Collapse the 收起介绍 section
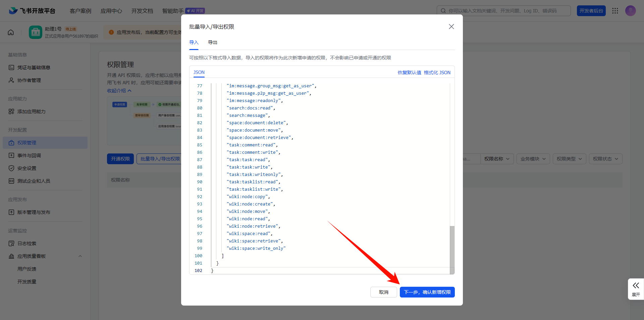644x320 pixels. pyautogui.click(x=119, y=91)
